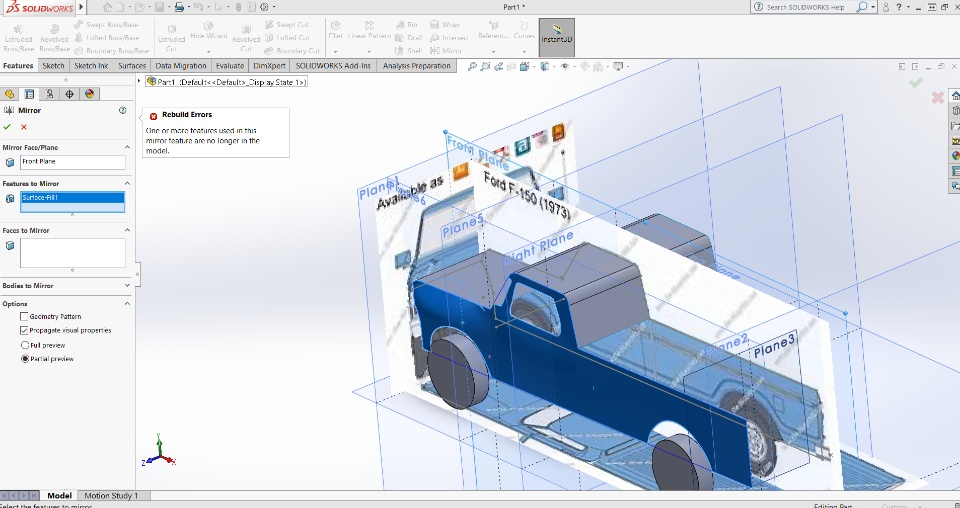Image resolution: width=960 pixels, height=508 pixels.
Task: Click the Rebuild traffic light icon
Action: (x=239, y=7)
